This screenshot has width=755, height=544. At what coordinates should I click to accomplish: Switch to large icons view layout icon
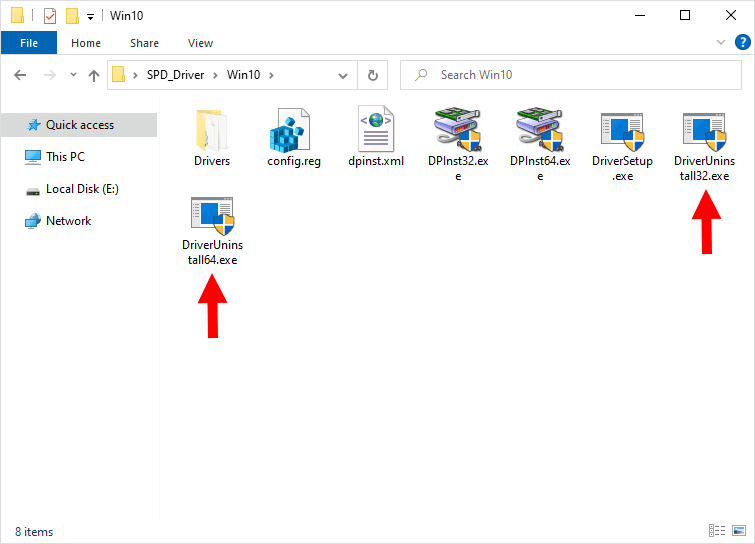[739, 531]
